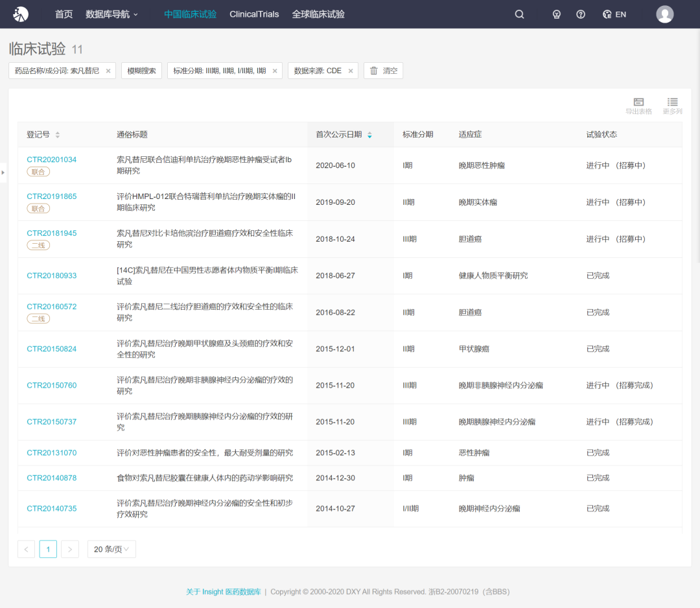
Task: Switch to 全球临床试验 tab
Action: click(318, 14)
